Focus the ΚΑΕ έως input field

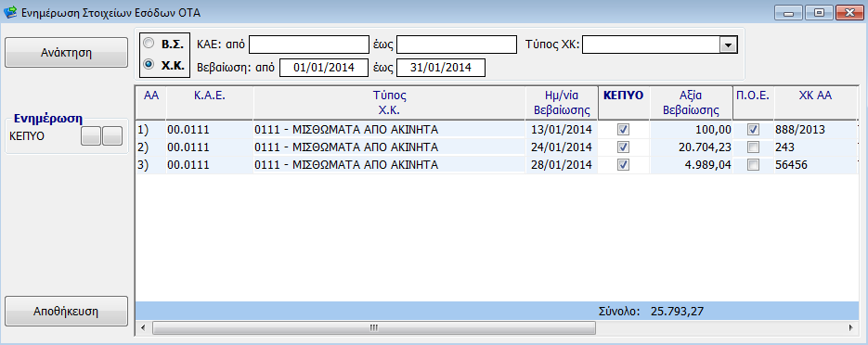pos(457,45)
